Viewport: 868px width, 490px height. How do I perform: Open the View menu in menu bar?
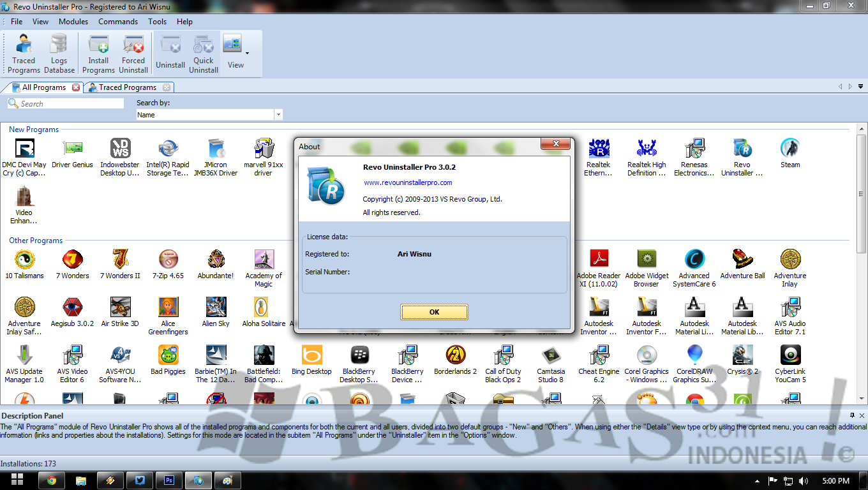click(40, 21)
